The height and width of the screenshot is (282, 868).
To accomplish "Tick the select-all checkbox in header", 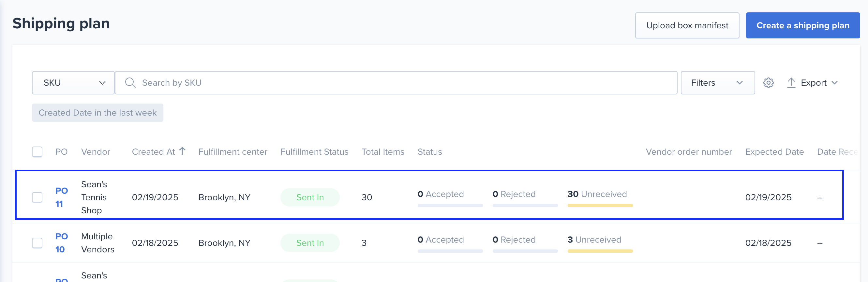I will click(37, 152).
